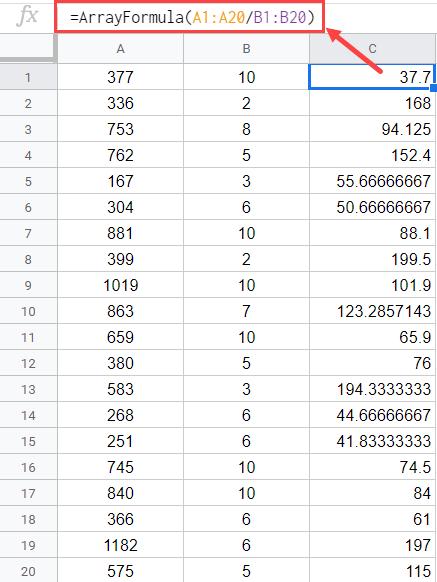Select result cell 168
This screenshot has height=582, width=437.
click(372, 103)
